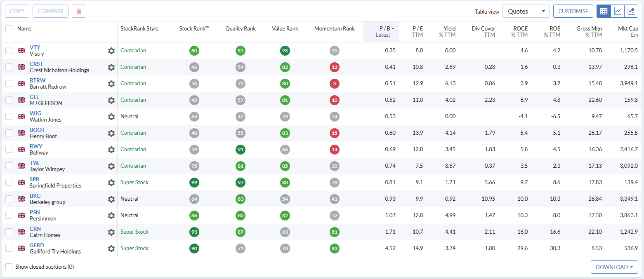
Task: Click the CUSTOMISE button
Action: point(573,11)
